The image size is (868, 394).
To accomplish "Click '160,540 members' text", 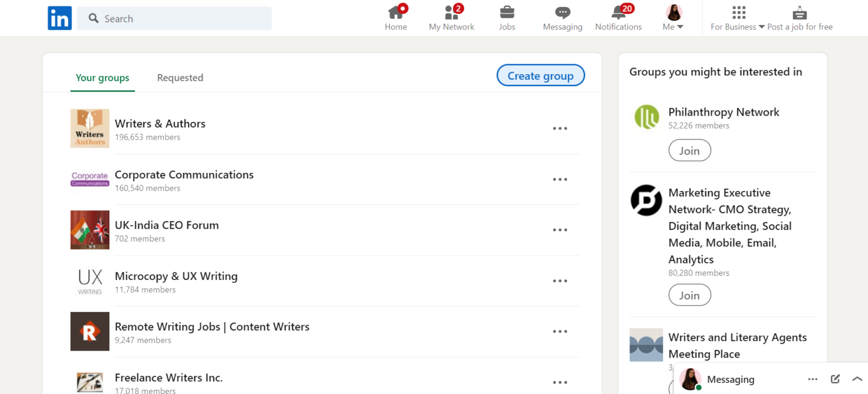I will click(148, 188).
